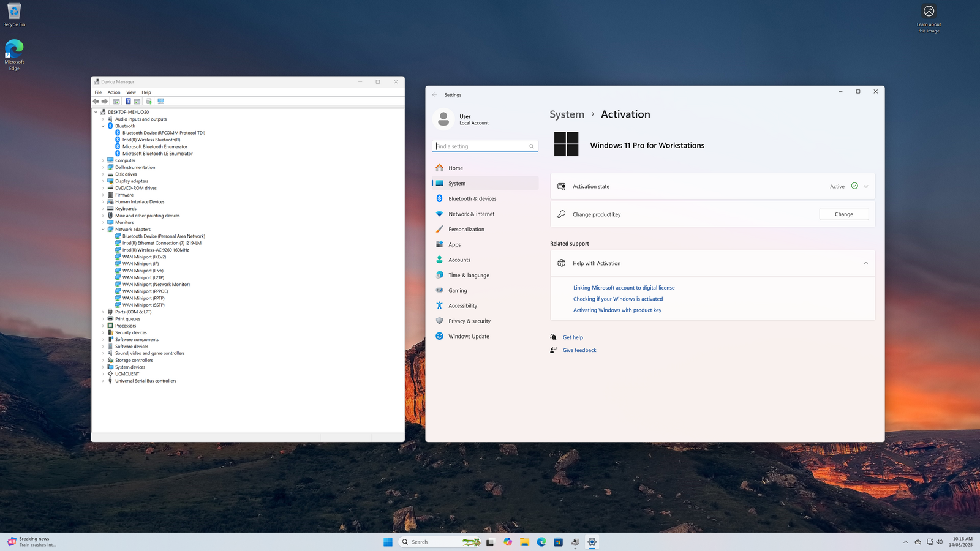Click the Change product key button
The image size is (980, 551).
pyautogui.click(x=843, y=214)
